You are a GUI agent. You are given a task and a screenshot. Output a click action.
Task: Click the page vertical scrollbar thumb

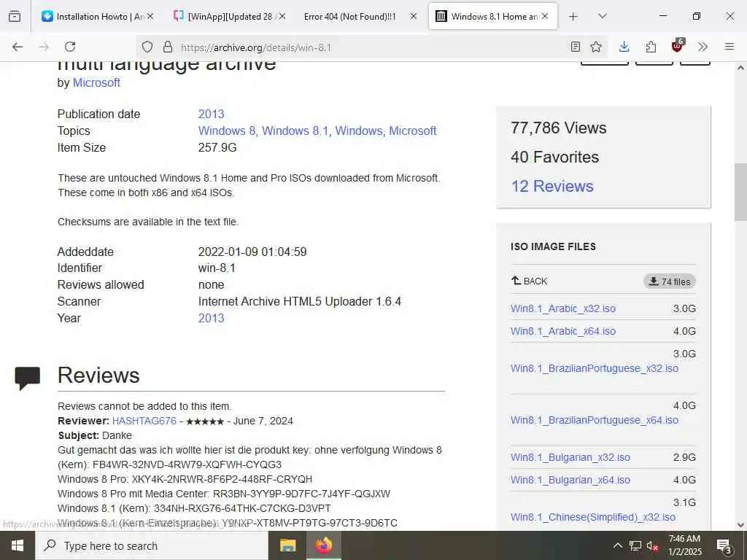[x=740, y=192]
